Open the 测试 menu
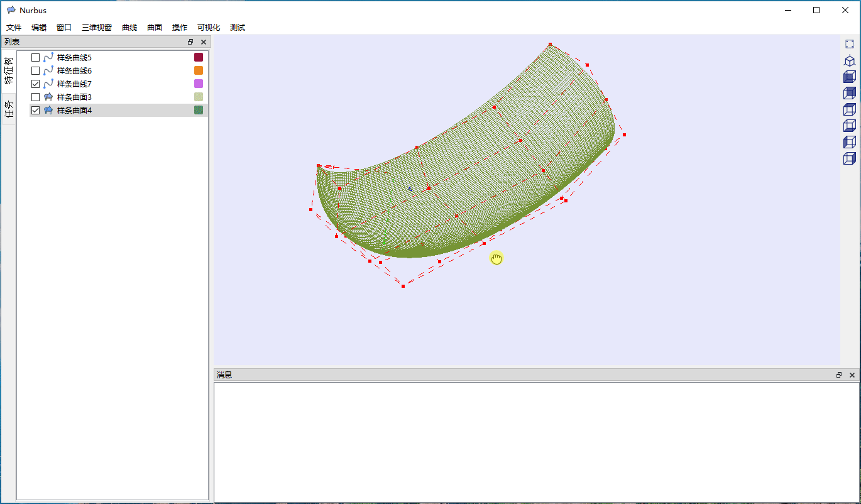 click(238, 28)
